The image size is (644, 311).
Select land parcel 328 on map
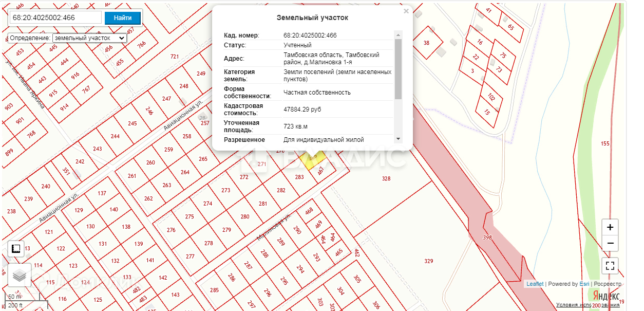point(386,178)
